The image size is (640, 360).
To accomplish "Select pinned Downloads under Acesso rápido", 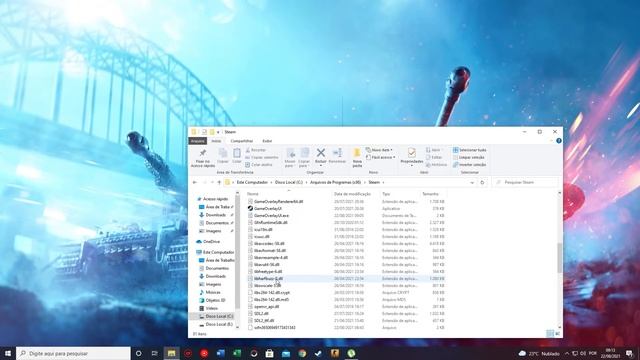I will tap(216, 215).
